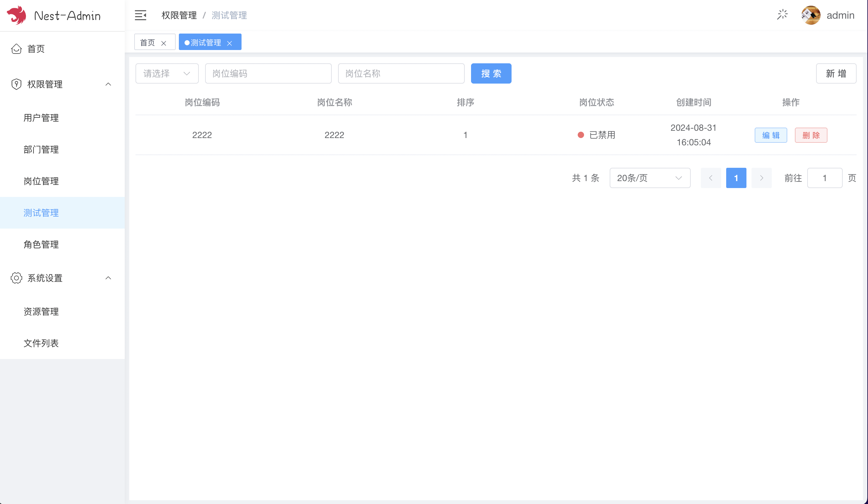The height and width of the screenshot is (504, 868).
Task: Click 编辑 for row 2222
Action: pos(771,135)
